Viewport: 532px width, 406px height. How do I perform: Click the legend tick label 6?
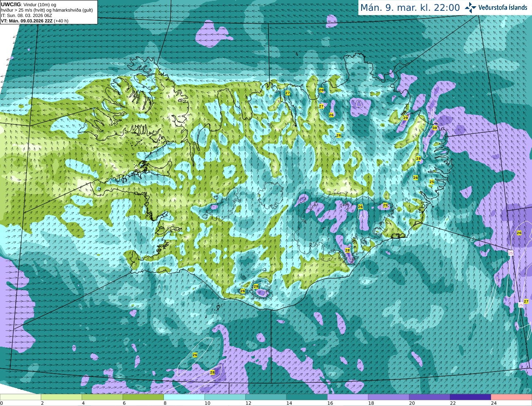124,403
